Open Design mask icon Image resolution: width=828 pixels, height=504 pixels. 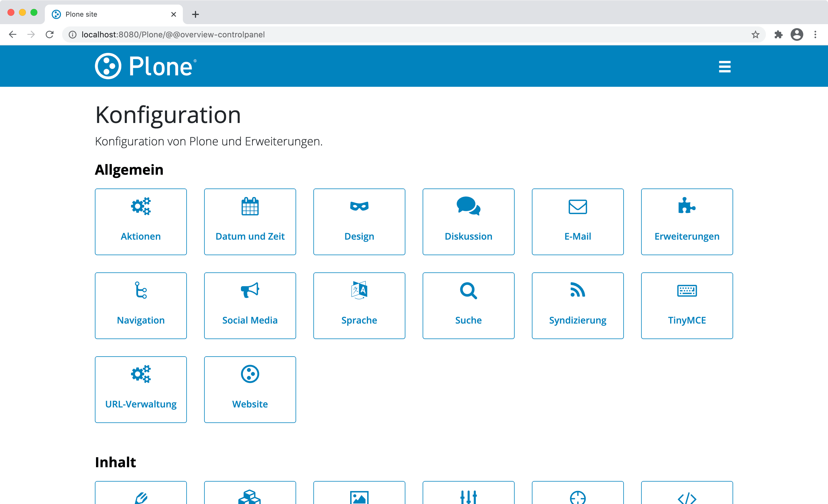(x=359, y=206)
